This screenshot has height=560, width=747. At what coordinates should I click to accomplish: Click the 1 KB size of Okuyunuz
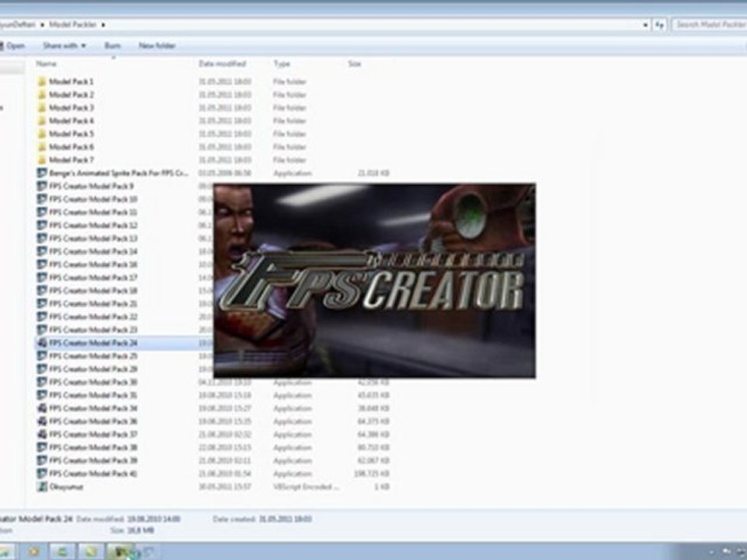[381, 487]
